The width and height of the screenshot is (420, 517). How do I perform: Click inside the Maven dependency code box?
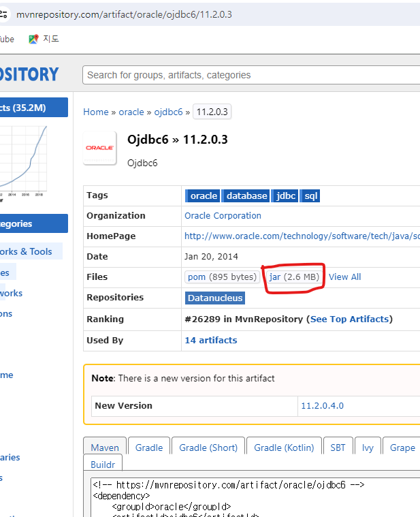tap(255, 497)
